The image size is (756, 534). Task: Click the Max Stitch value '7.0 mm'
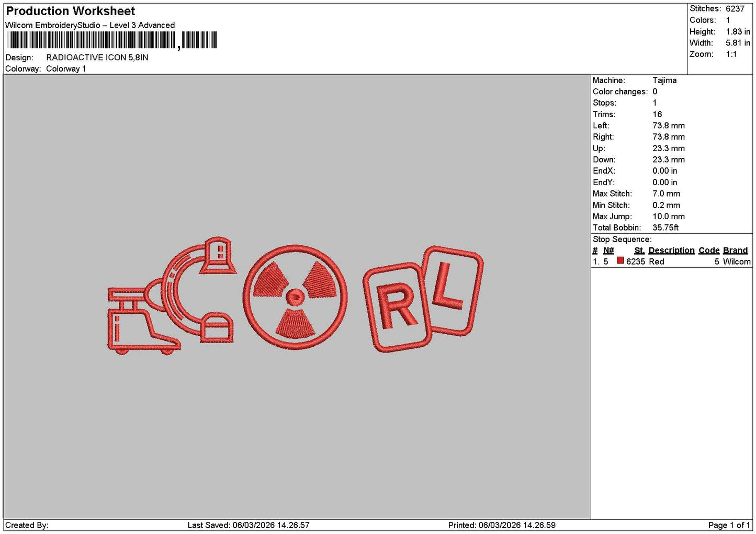[x=666, y=194]
